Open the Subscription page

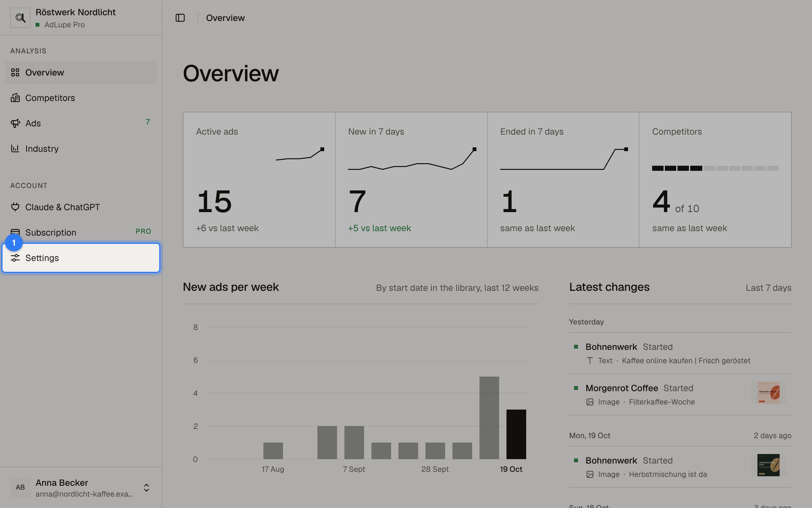[81, 232]
